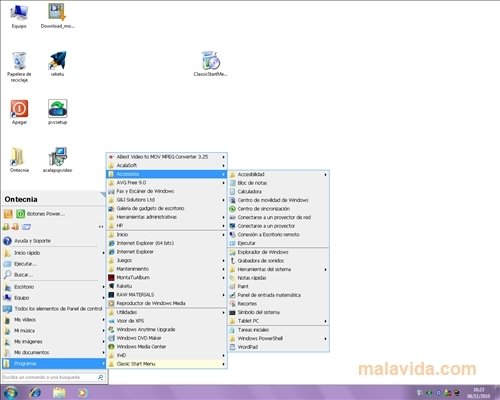Open Windows Media Center
Viewport: 500px width, 400px height.
(167, 347)
